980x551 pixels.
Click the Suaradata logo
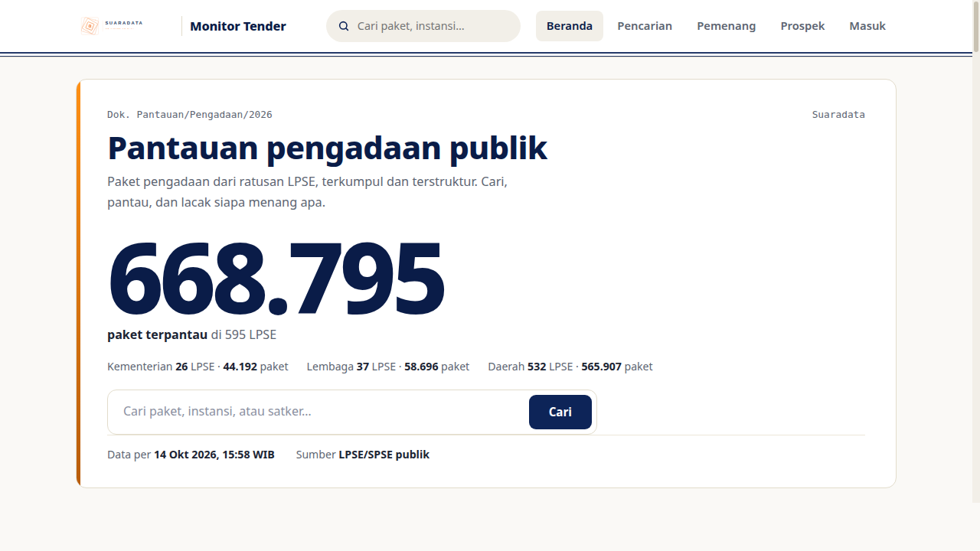tap(112, 26)
